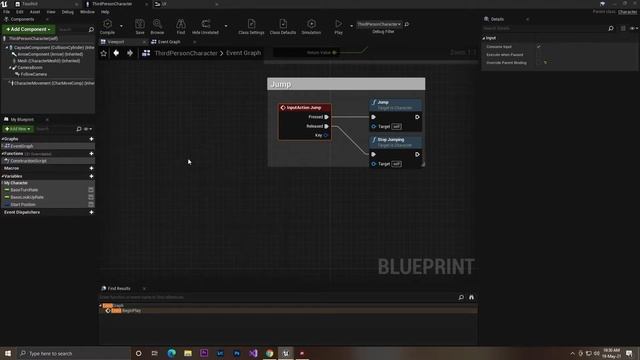Screen dimensions: 640x360
Task: Open Find with binoculars icon
Action: pyautogui.click(x=181, y=24)
